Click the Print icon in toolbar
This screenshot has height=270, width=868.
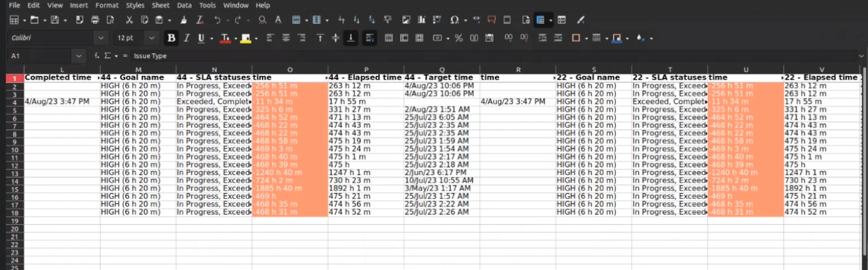point(95,20)
